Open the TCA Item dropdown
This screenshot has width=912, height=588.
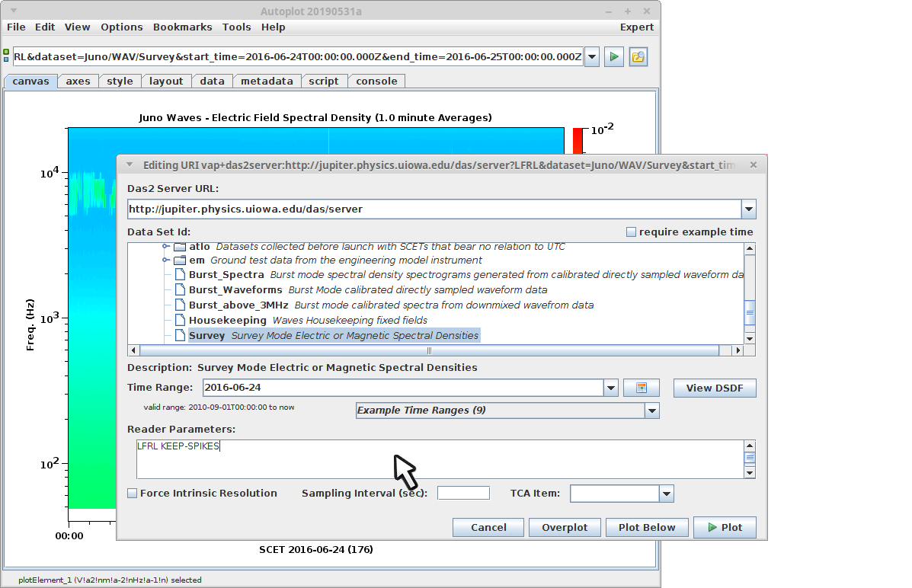pos(667,494)
